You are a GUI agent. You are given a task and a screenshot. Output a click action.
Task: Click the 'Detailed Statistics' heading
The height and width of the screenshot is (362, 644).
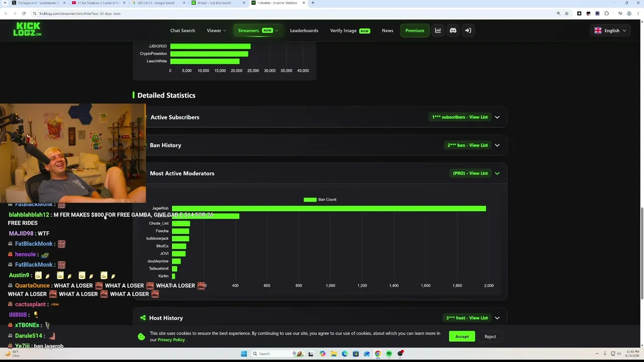coord(166,96)
